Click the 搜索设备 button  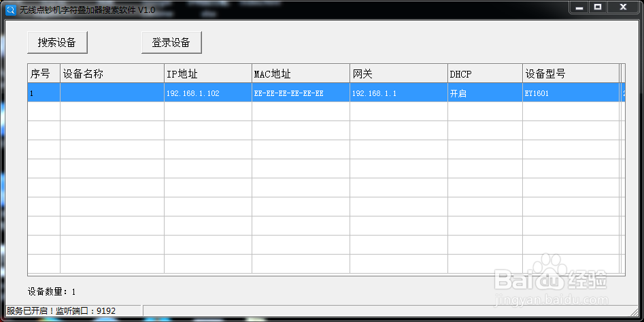58,42
